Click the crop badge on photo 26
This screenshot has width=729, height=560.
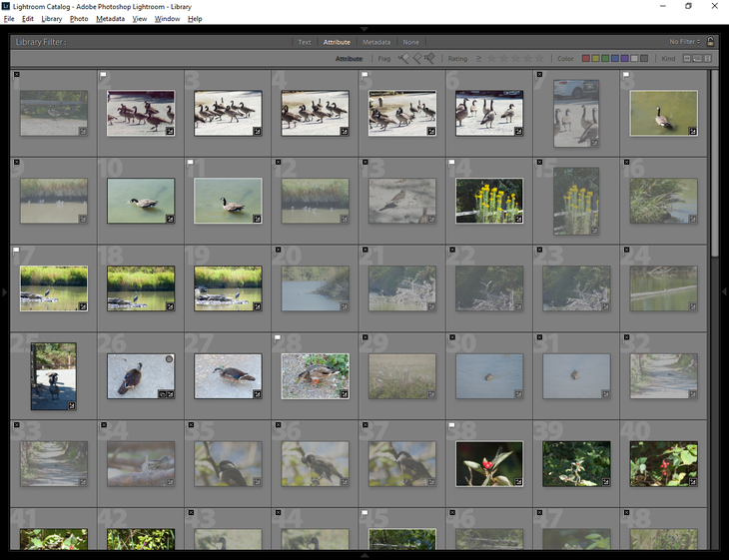click(162, 394)
